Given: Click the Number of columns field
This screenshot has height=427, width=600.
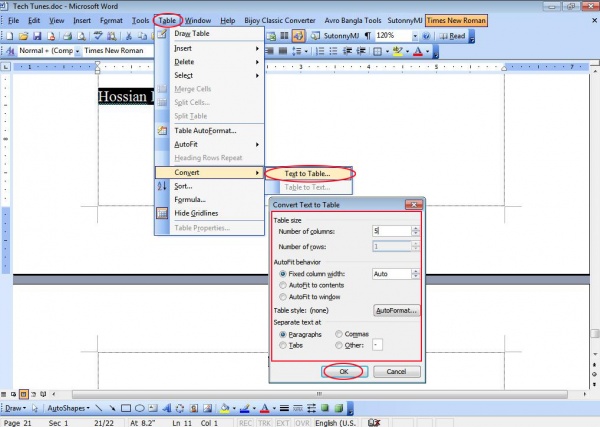Looking at the screenshot, I should [388, 231].
